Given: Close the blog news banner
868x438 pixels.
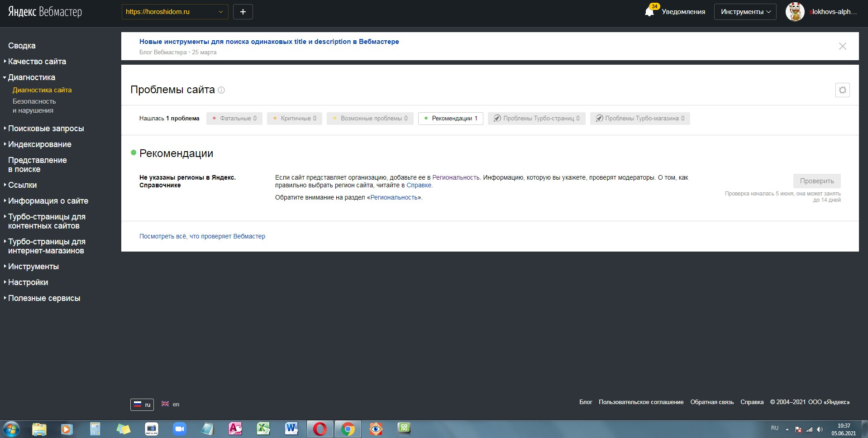Looking at the screenshot, I should (x=842, y=46).
